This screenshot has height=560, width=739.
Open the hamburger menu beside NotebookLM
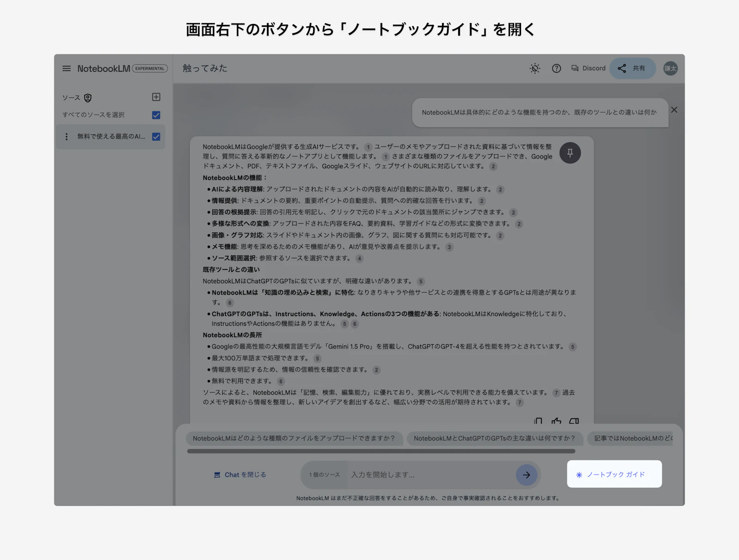coord(67,68)
